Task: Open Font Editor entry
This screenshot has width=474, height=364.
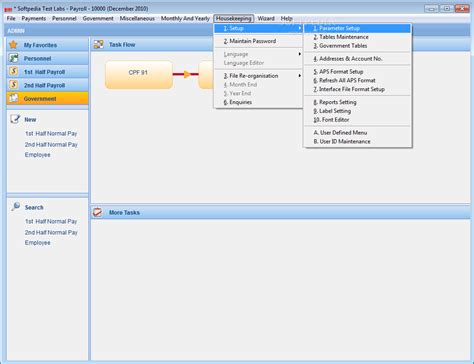Action: [357, 120]
